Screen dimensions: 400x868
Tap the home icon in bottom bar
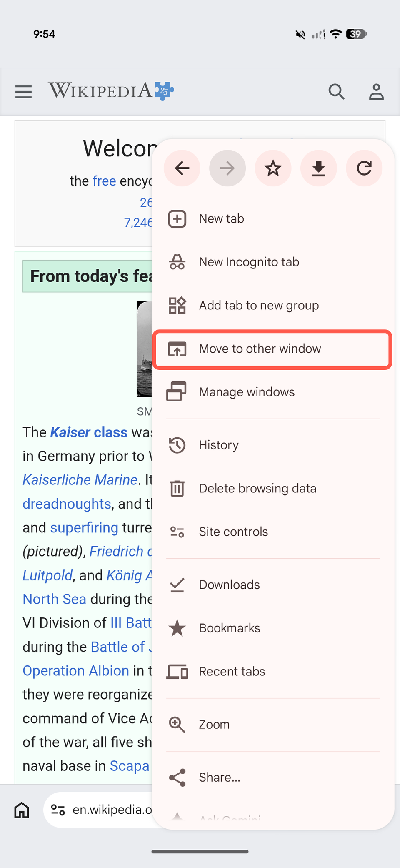tap(22, 810)
